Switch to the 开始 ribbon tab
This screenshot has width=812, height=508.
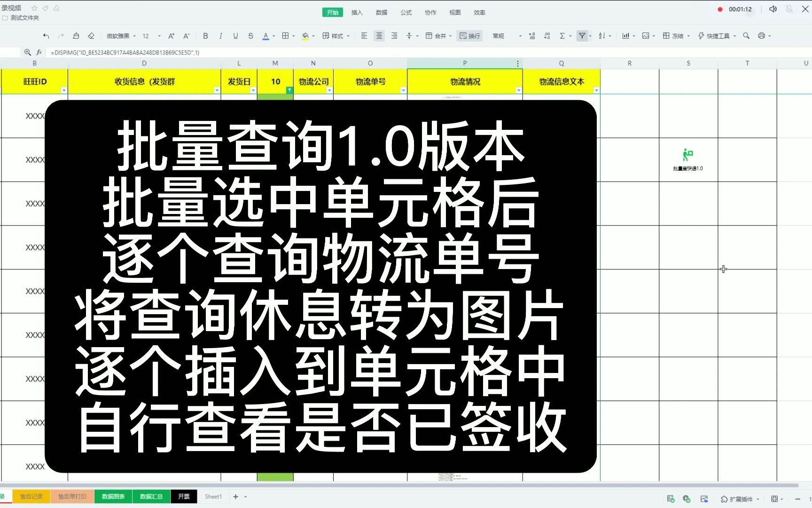(333, 13)
